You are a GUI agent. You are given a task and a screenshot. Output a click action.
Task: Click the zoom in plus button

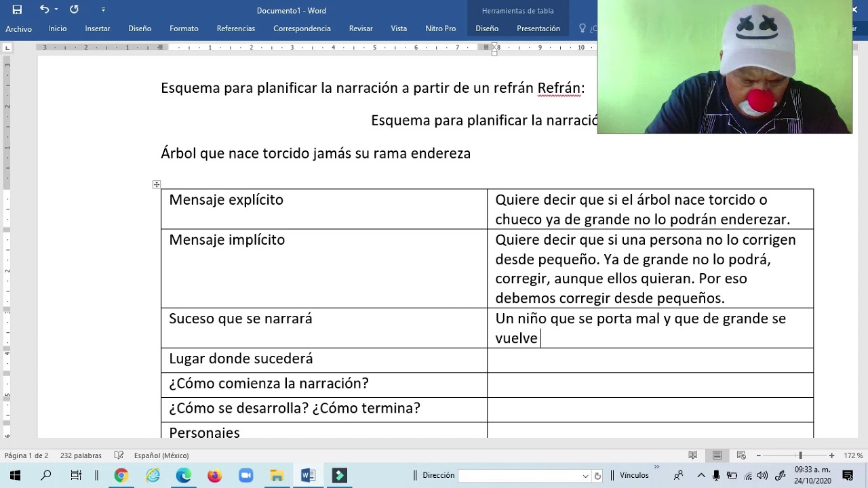coord(832,455)
